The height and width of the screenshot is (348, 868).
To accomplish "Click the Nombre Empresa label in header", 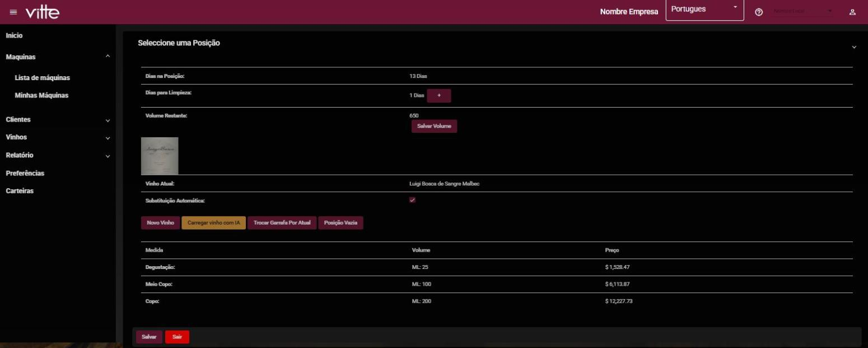I will click(629, 12).
